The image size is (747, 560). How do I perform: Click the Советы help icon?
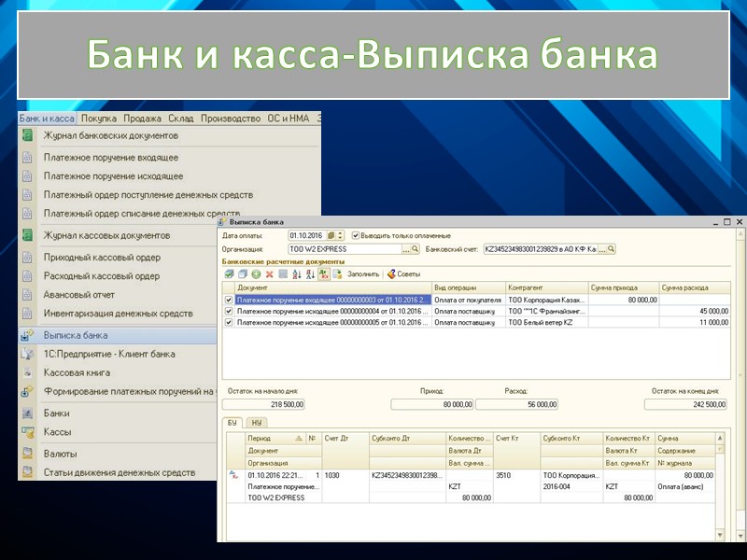pos(391,274)
